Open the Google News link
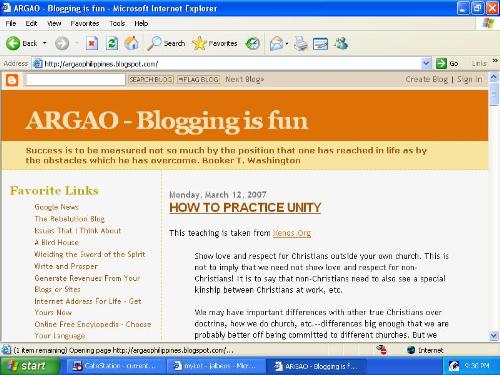Screen dimensions: 500x375 point(56,207)
